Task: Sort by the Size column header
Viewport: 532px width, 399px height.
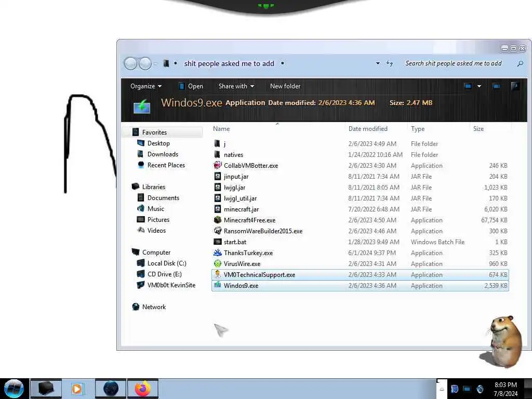Action: tap(478, 129)
